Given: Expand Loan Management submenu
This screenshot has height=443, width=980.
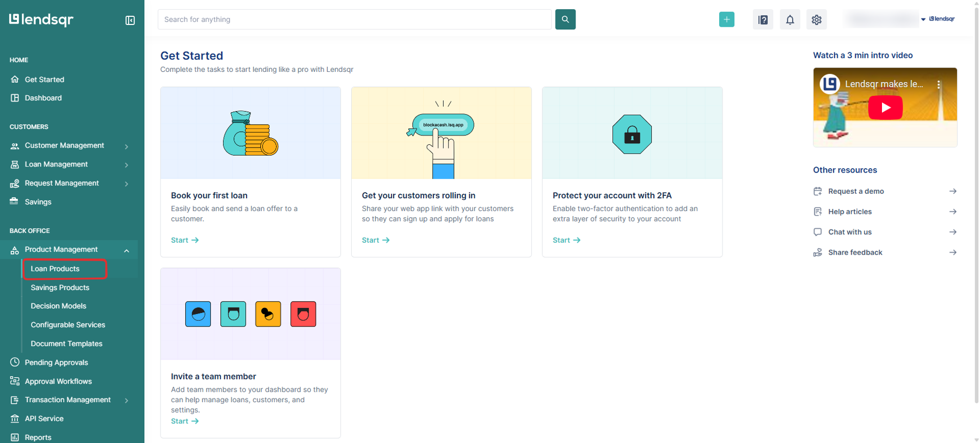Looking at the screenshot, I should (x=126, y=165).
